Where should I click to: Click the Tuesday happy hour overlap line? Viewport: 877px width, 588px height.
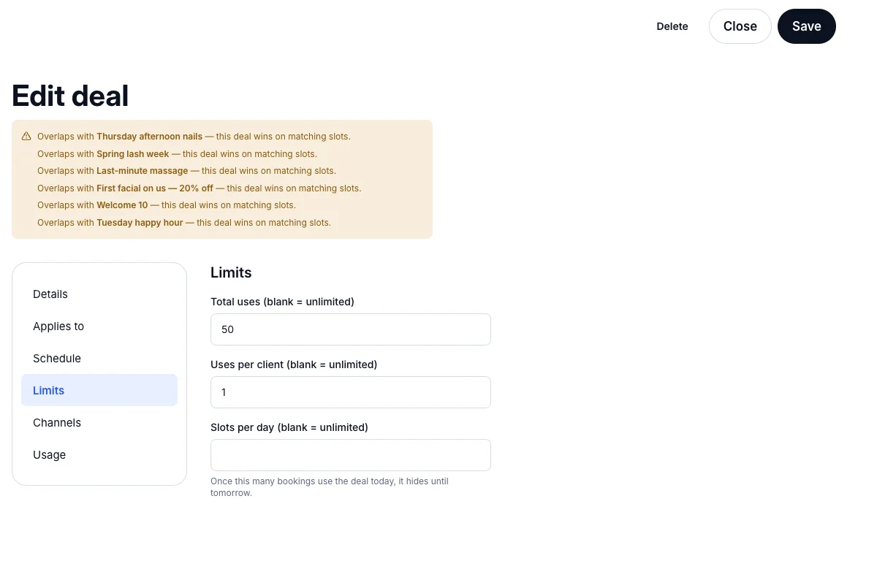(x=184, y=223)
